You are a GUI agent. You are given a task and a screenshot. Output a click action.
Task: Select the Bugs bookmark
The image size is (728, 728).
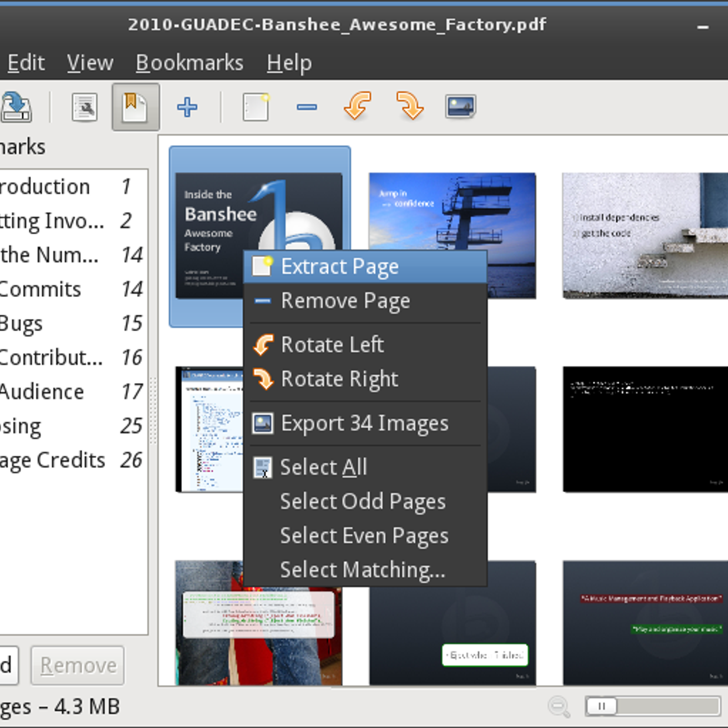[x=73, y=323]
